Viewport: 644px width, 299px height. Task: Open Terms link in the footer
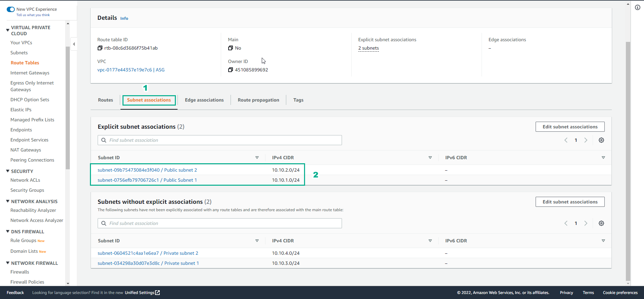588,293
